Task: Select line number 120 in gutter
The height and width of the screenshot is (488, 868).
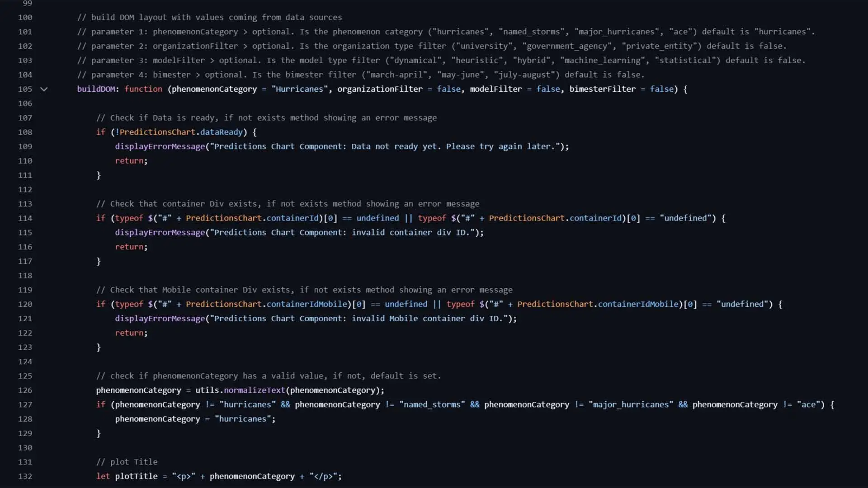Action: tap(25, 304)
